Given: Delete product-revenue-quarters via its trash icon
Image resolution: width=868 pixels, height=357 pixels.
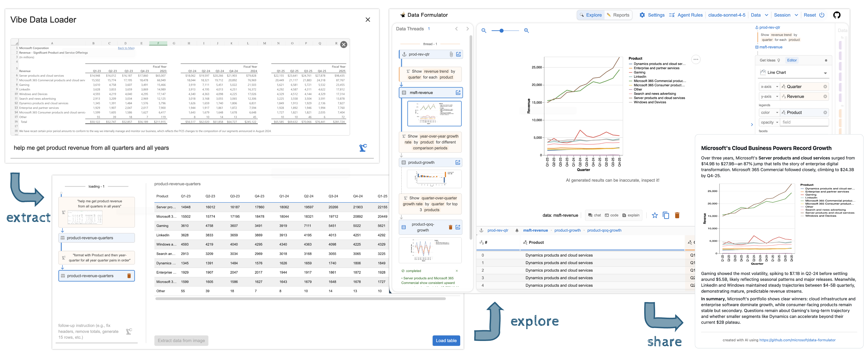Looking at the screenshot, I should [129, 275].
